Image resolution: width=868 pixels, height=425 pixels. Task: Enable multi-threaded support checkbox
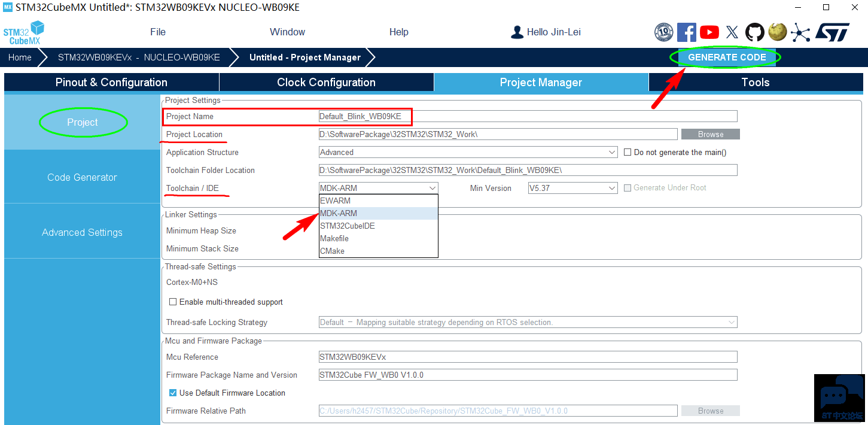(173, 302)
